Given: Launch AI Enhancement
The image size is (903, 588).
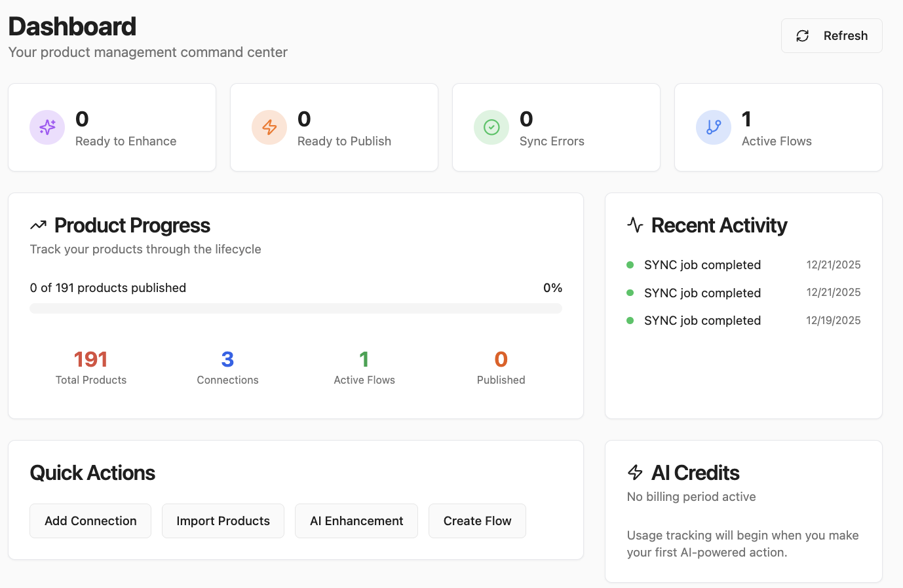Looking at the screenshot, I should coord(356,521).
